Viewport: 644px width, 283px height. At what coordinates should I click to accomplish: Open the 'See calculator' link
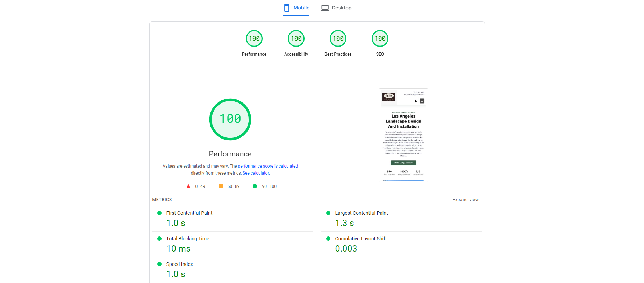coord(256,173)
